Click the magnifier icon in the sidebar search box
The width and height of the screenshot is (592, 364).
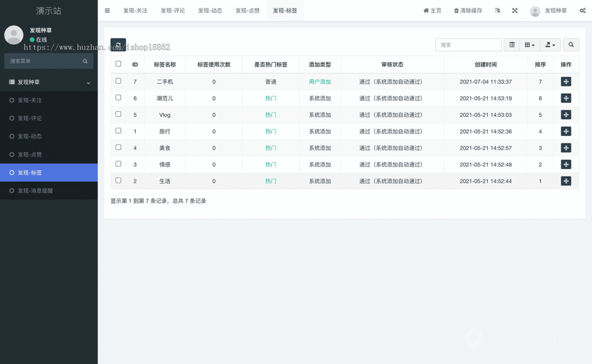point(84,61)
